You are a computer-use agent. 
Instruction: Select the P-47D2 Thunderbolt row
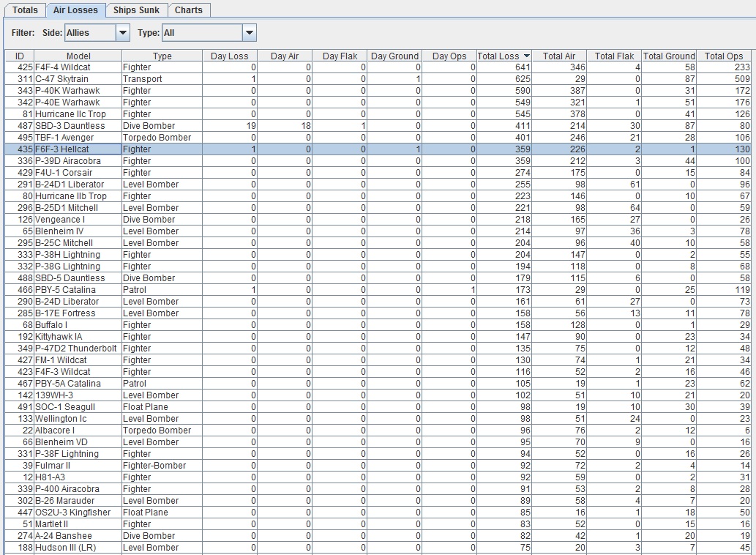[x=378, y=348]
